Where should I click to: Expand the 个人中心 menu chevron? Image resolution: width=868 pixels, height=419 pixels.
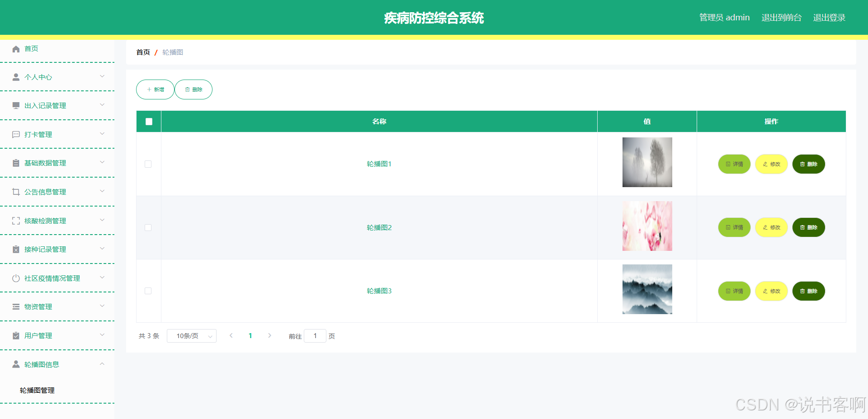pyautogui.click(x=102, y=76)
